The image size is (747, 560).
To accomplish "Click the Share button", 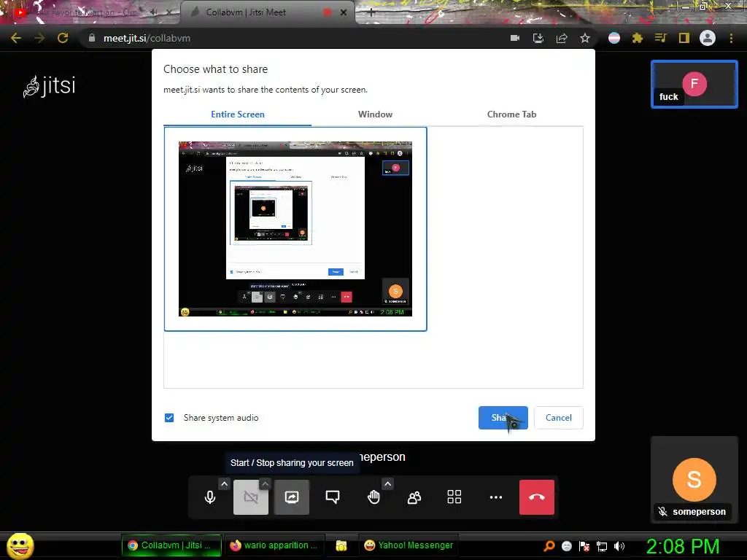I will tap(503, 418).
